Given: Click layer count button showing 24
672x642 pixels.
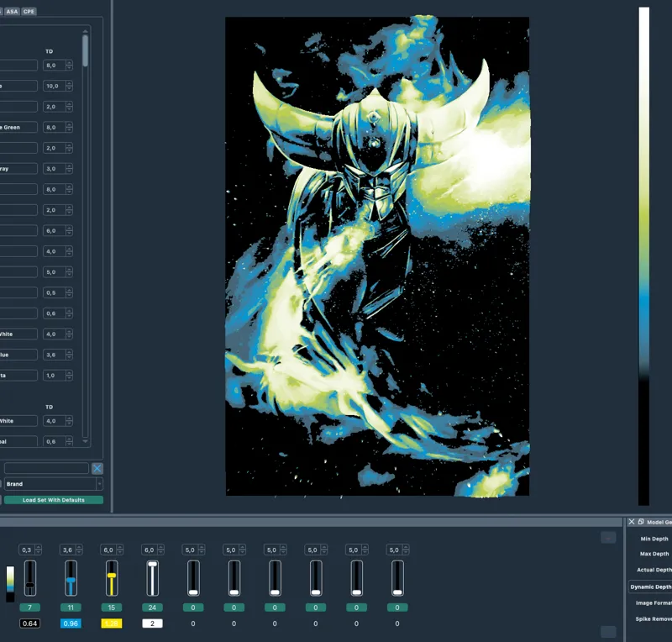Looking at the screenshot, I should click(x=152, y=608).
